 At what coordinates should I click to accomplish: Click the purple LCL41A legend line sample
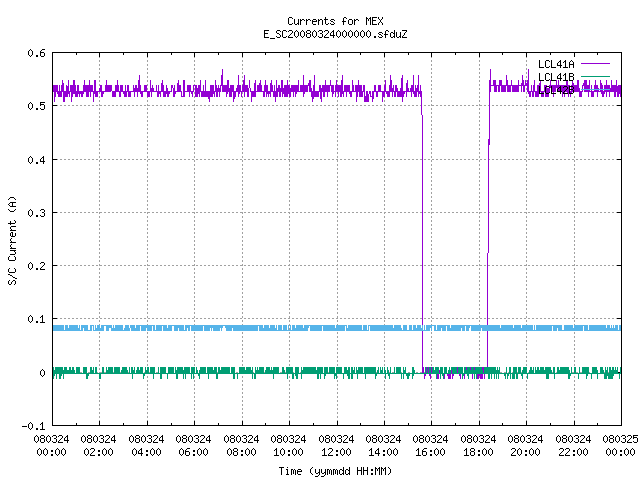(595, 64)
